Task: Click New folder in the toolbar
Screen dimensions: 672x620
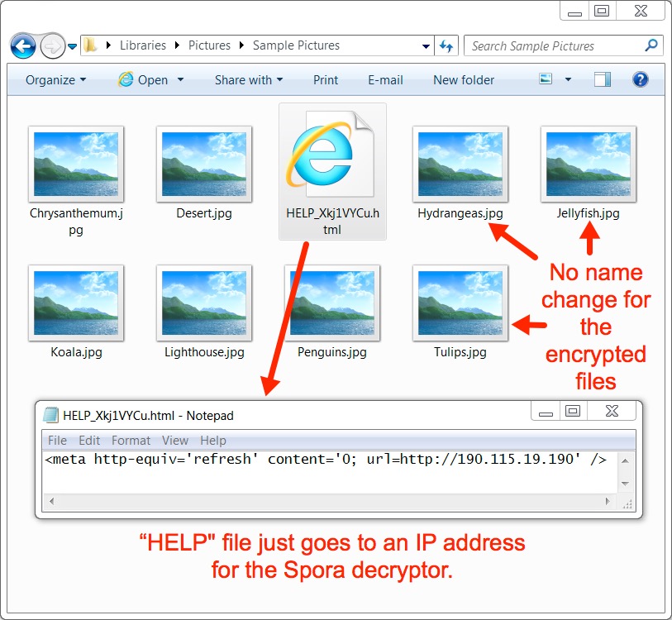Action: pos(464,80)
